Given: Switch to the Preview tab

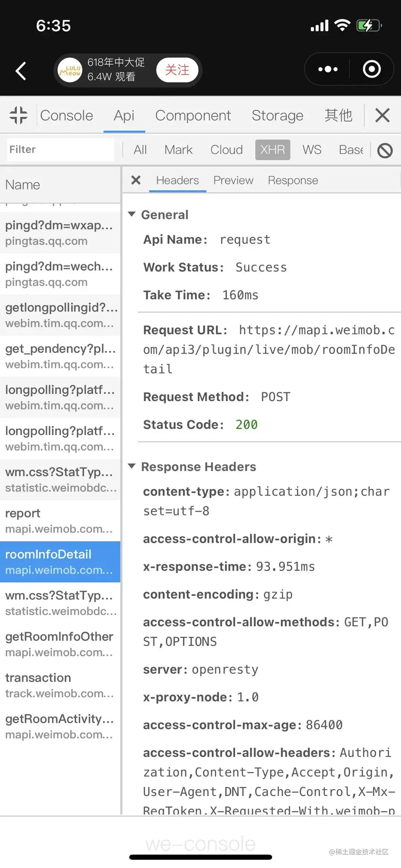Looking at the screenshot, I should 233,180.
